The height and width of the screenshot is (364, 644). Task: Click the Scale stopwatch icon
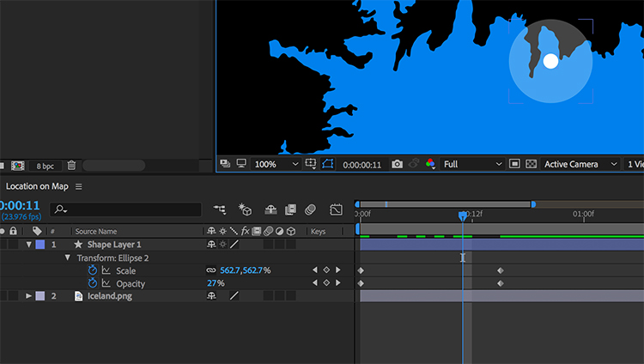point(93,270)
